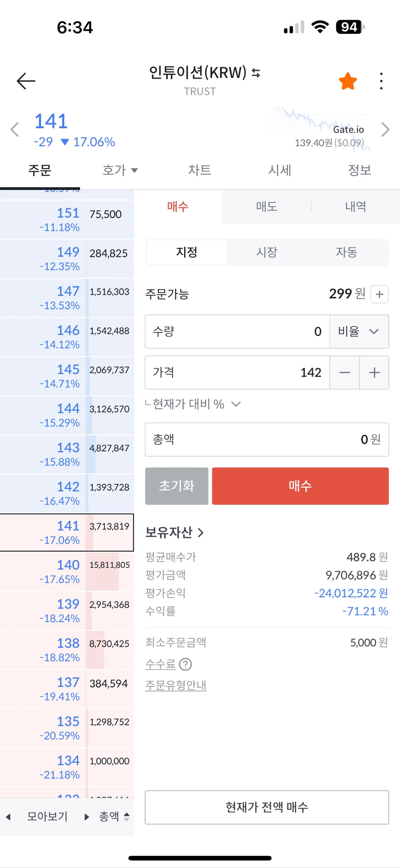Viewport: 400px width, 868px height.
Task: Tap the plus icon next to 주문가능
Action: (x=379, y=294)
